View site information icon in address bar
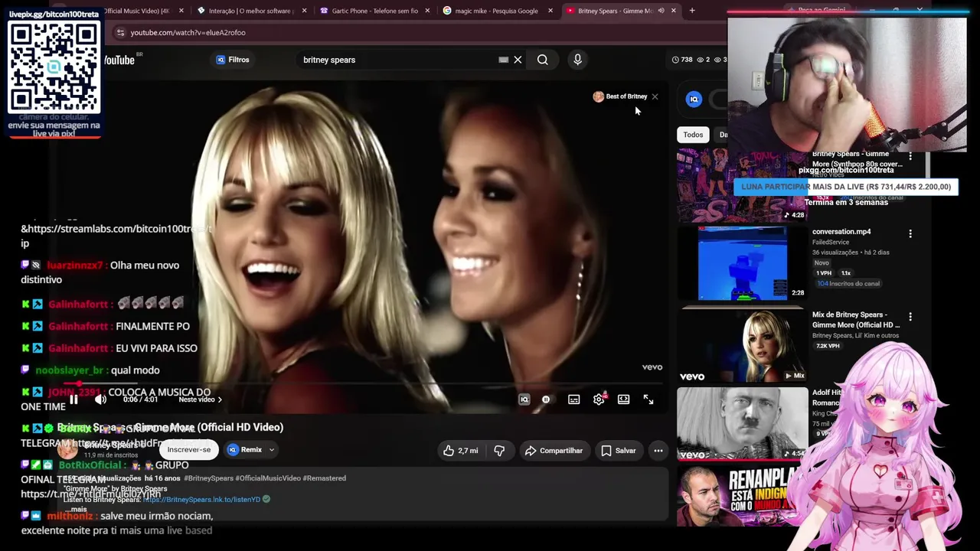This screenshot has width=980, height=551. point(120,33)
